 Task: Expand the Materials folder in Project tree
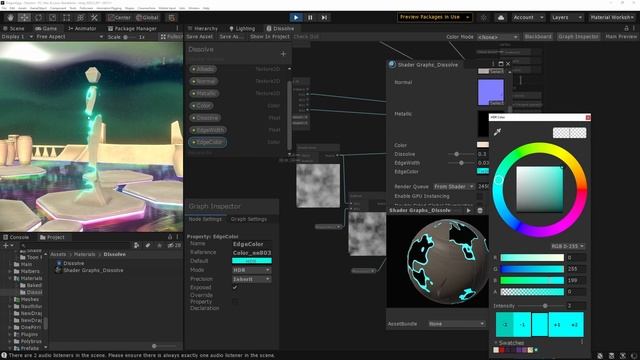tap(10, 278)
